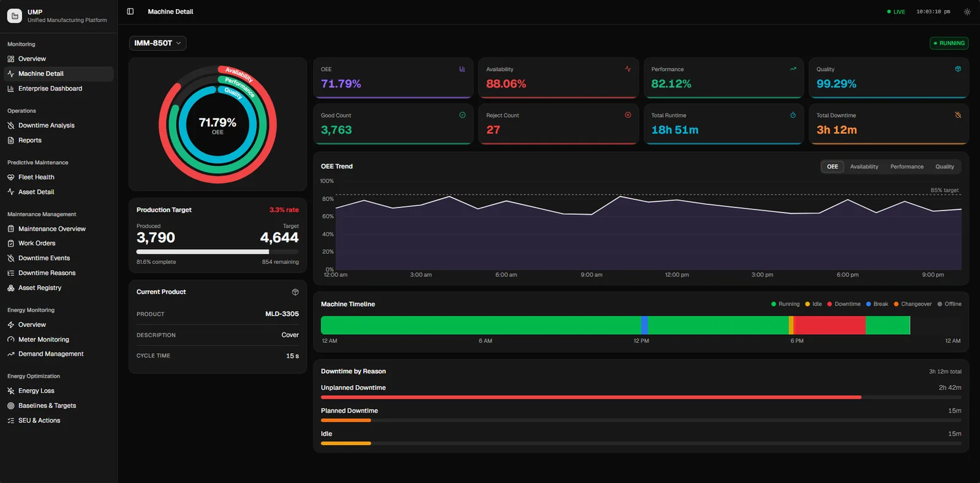Click the blue break segment in timeline
The height and width of the screenshot is (483, 980).
point(644,325)
